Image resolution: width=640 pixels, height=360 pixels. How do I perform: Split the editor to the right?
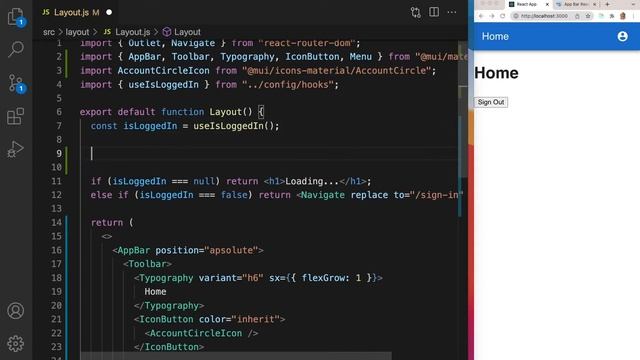(434, 12)
